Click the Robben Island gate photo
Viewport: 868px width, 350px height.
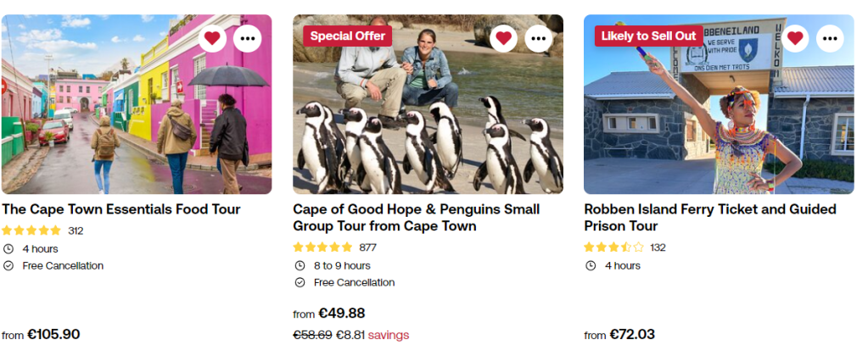(719, 127)
